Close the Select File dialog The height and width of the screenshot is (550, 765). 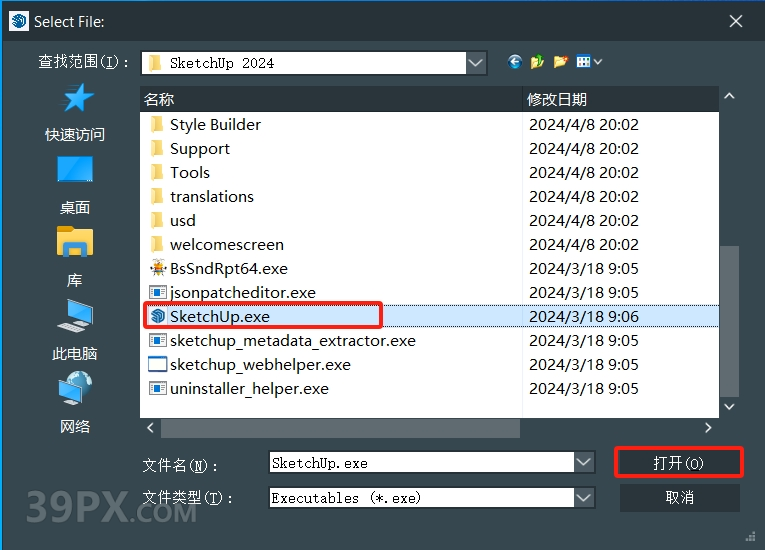click(736, 21)
